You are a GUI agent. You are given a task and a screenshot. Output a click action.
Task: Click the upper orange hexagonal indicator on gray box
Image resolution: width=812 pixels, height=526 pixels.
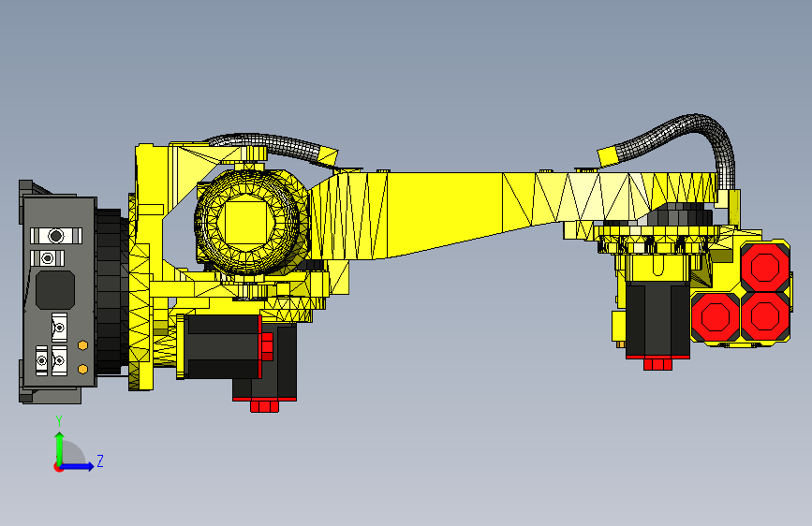point(82,344)
